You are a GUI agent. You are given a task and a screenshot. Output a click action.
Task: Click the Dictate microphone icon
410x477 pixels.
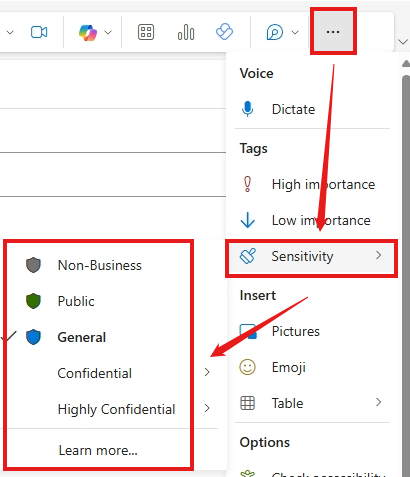(x=247, y=109)
